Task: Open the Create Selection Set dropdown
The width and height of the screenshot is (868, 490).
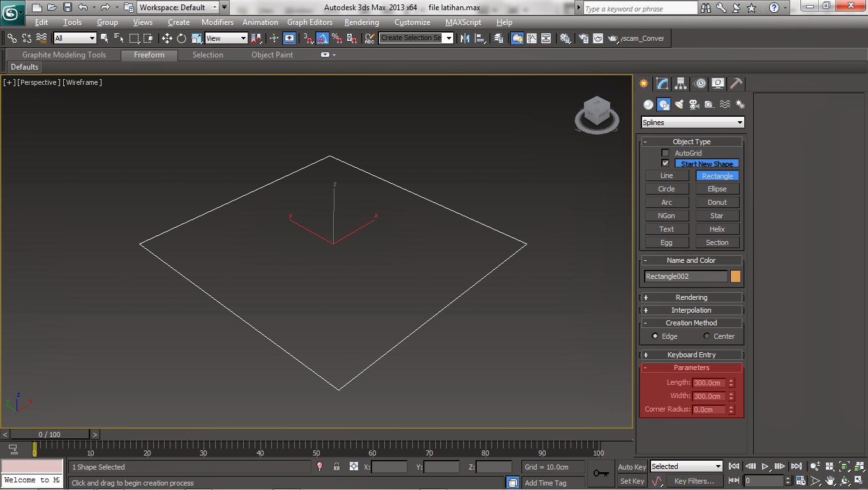Action: (x=416, y=38)
